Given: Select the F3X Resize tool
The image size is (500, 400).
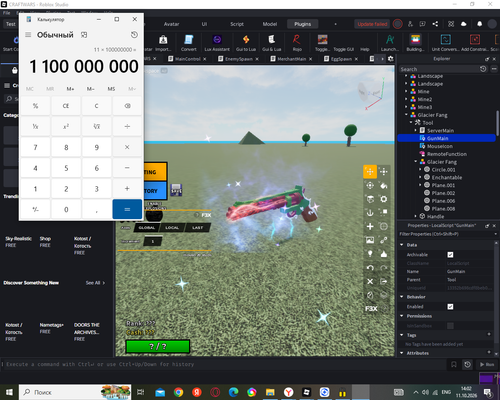Looking at the screenshot, I should 384,172.
